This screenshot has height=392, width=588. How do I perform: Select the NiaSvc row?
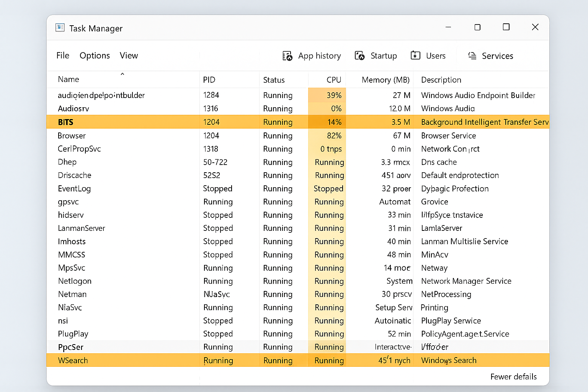coord(298,307)
